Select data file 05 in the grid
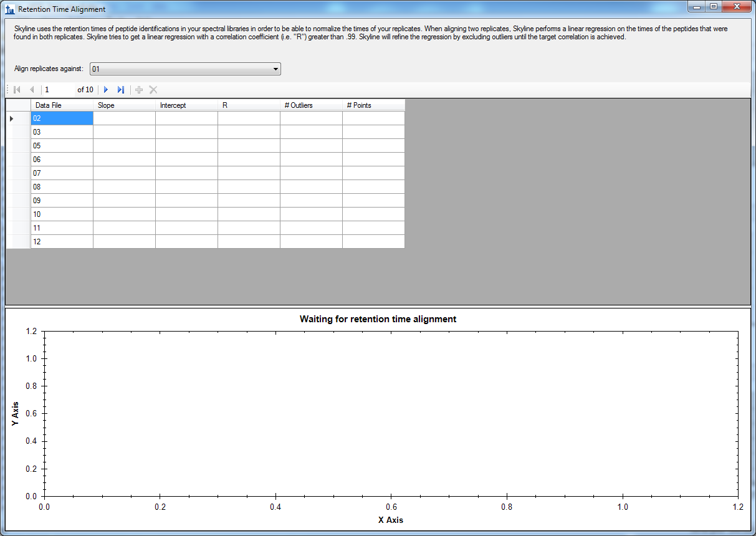Screen dimensions: 756x536 pos(62,146)
